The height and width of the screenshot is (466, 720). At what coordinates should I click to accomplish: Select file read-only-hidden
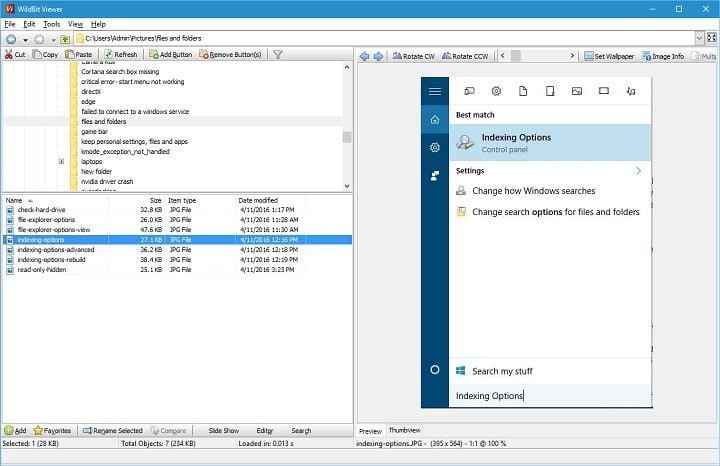[42, 269]
